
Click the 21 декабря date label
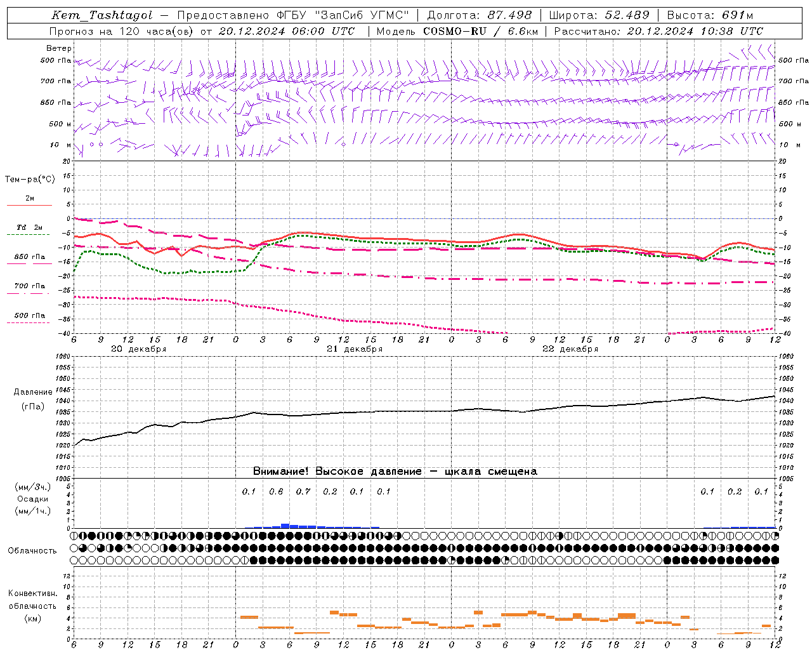pyautogui.click(x=355, y=349)
